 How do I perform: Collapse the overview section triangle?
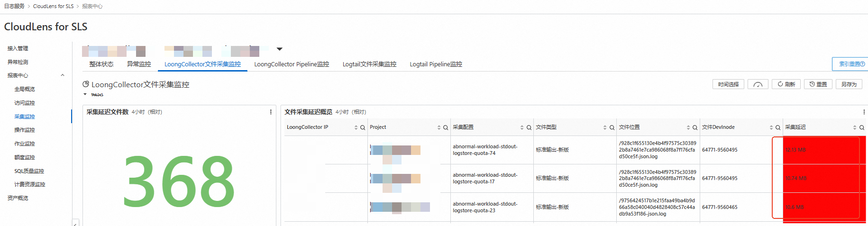point(85,94)
